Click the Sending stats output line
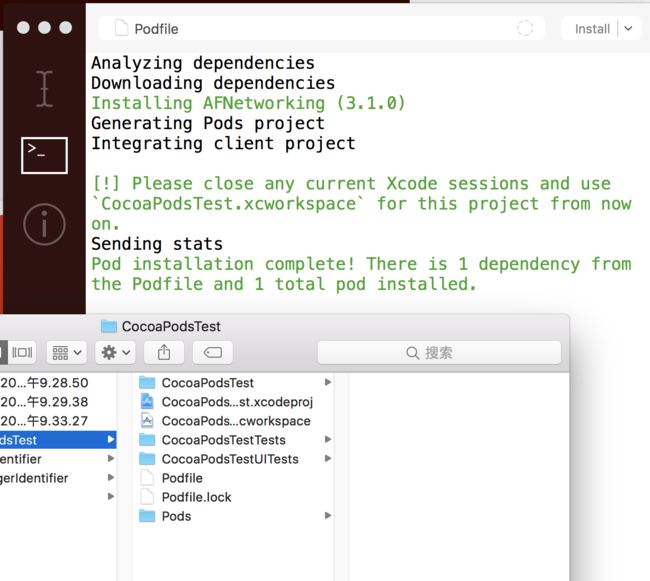Viewport: 650px width, 581px height. tap(157, 244)
